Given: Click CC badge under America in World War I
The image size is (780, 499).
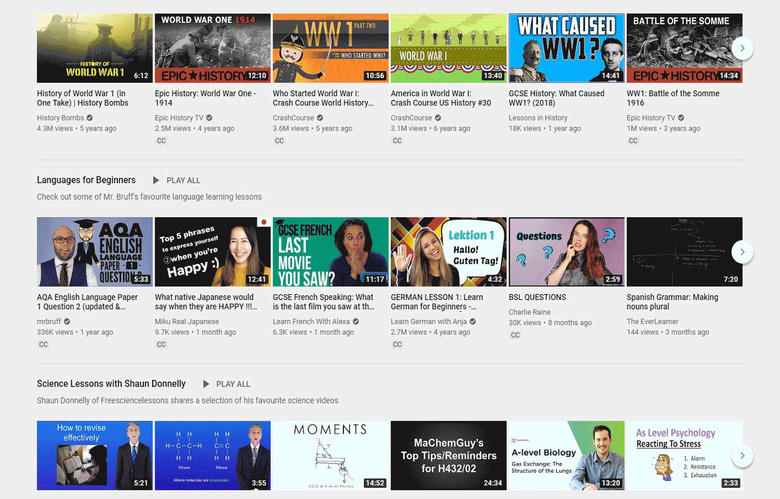Looking at the screenshot, I should [x=397, y=141].
